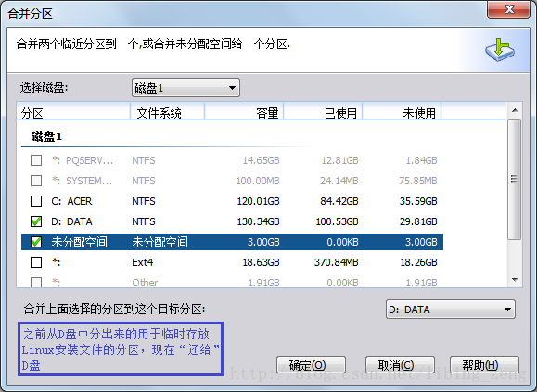Click the SYSTEM... partition name
This screenshot has height=392, width=537.
82,181
